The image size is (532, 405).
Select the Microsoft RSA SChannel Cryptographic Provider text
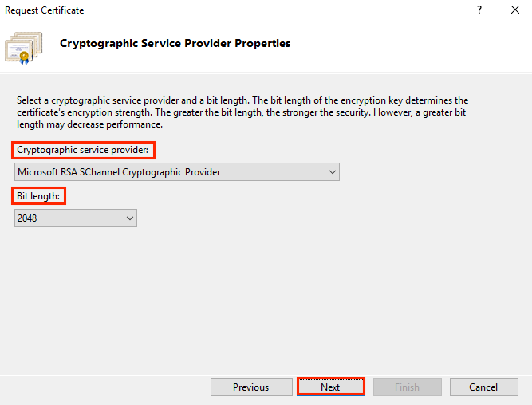(x=118, y=171)
